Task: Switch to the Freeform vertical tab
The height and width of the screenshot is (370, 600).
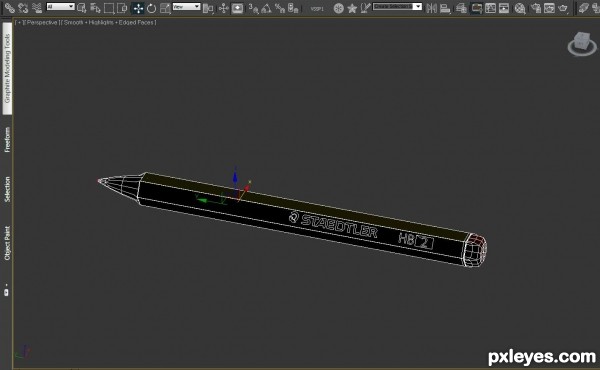Action: click(x=7, y=140)
